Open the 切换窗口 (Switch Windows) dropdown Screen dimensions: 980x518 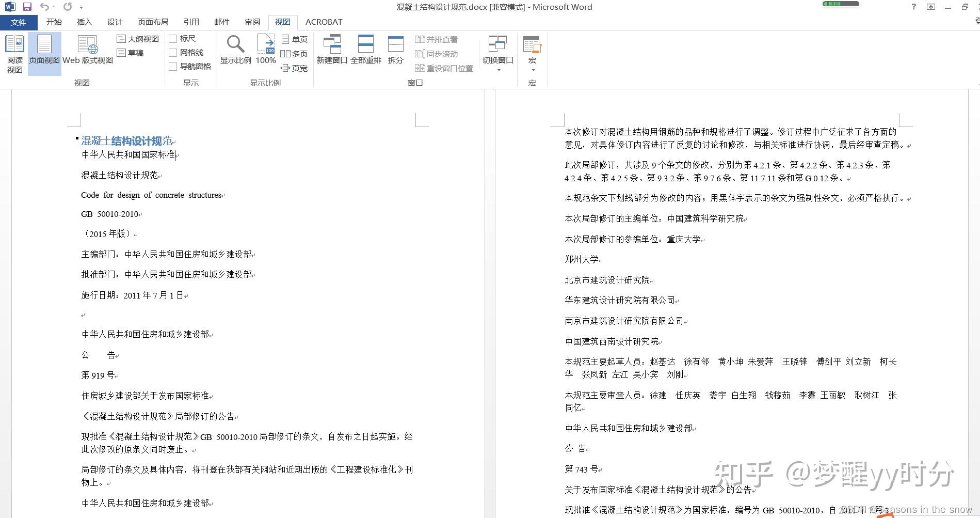pyautogui.click(x=498, y=53)
